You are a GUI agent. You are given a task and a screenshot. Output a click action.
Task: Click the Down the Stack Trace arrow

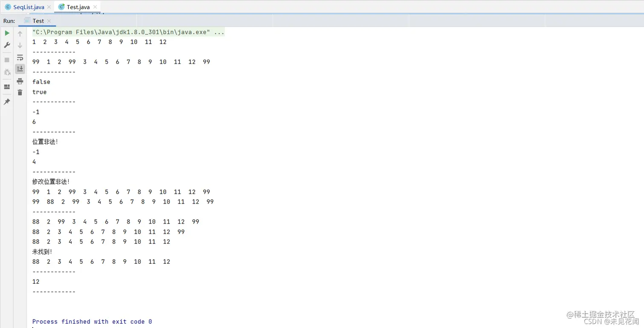[20, 45]
